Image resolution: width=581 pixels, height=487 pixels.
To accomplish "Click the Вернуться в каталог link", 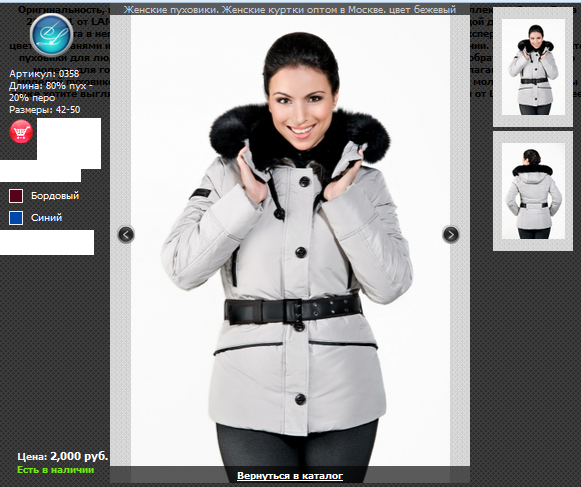I will click(290, 476).
